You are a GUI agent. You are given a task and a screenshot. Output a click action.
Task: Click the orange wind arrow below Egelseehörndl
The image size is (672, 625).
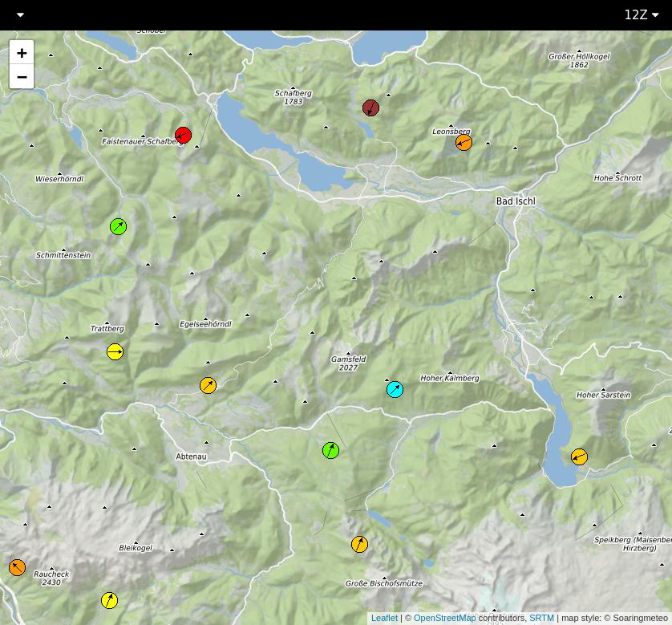[x=208, y=385]
